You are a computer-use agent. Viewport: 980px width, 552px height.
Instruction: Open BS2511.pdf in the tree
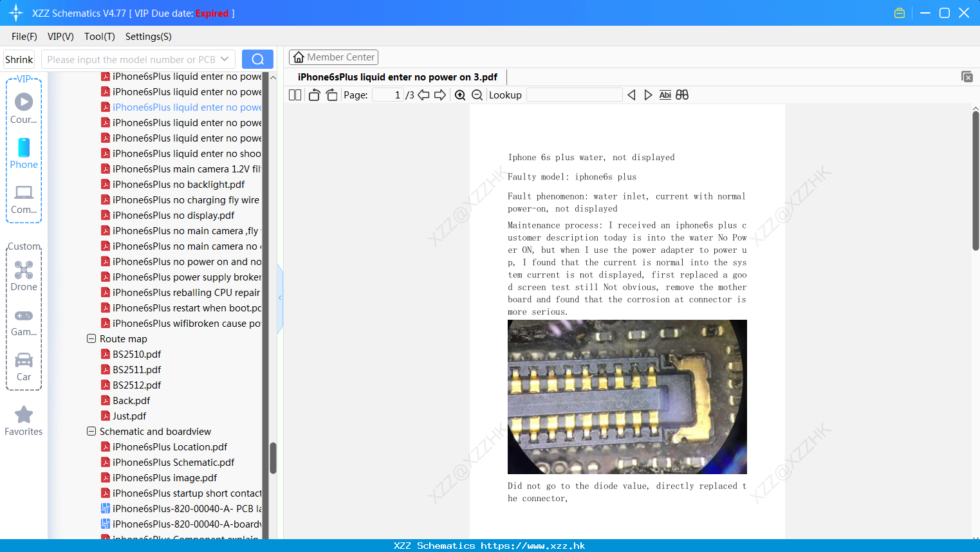[x=136, y=369]
